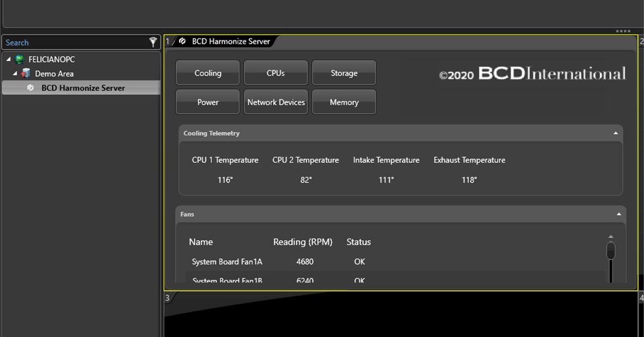Open the Cooling section button
Image resolution: width=644 pixels, height=337 pixels.
coord(208,72)
